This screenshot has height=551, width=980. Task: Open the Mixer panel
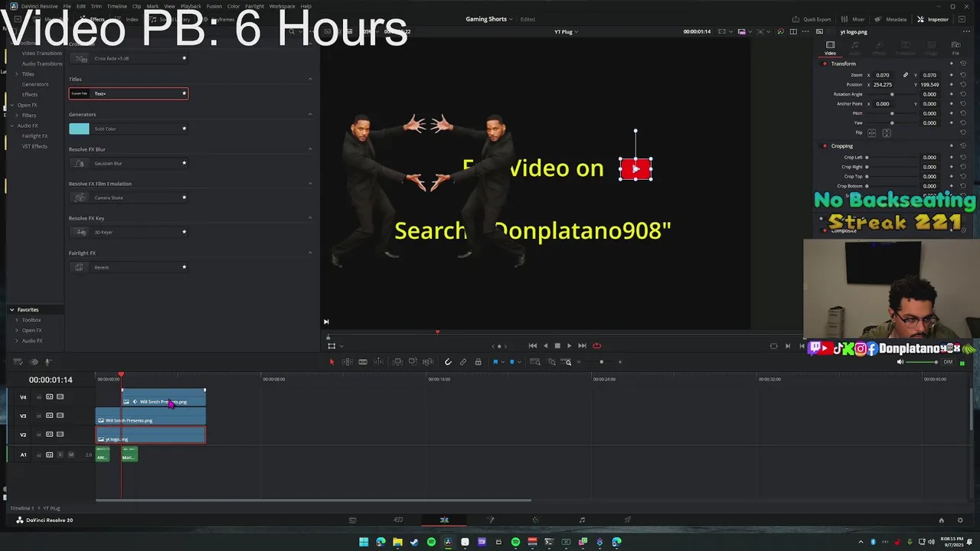(x=854, y=19)
